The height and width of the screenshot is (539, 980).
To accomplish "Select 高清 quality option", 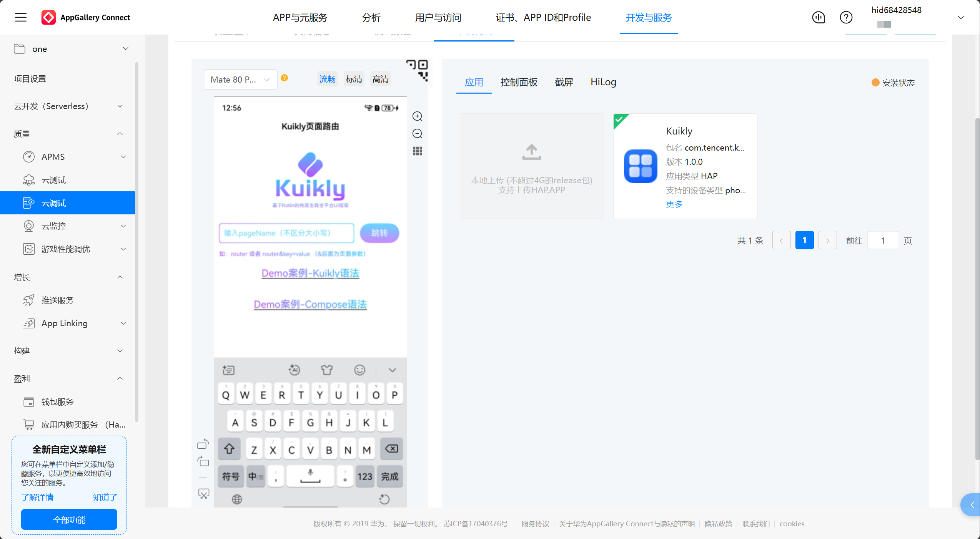I will (380, 79).
